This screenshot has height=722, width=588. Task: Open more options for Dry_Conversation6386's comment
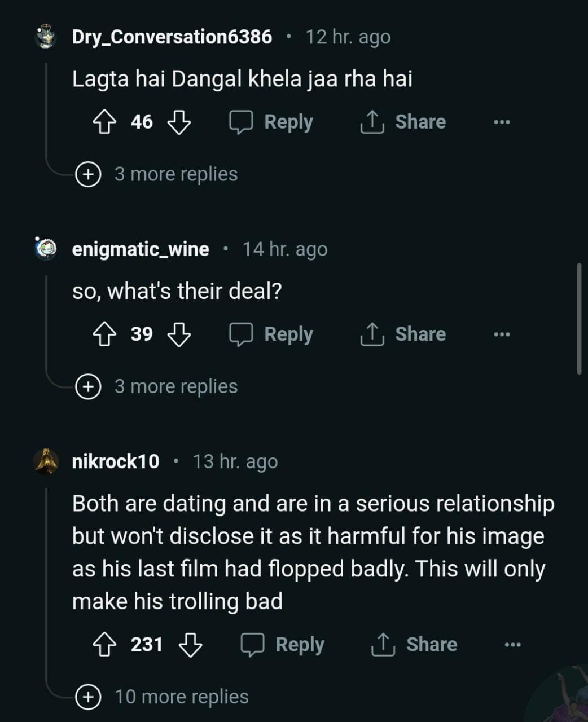click(501, 122)
